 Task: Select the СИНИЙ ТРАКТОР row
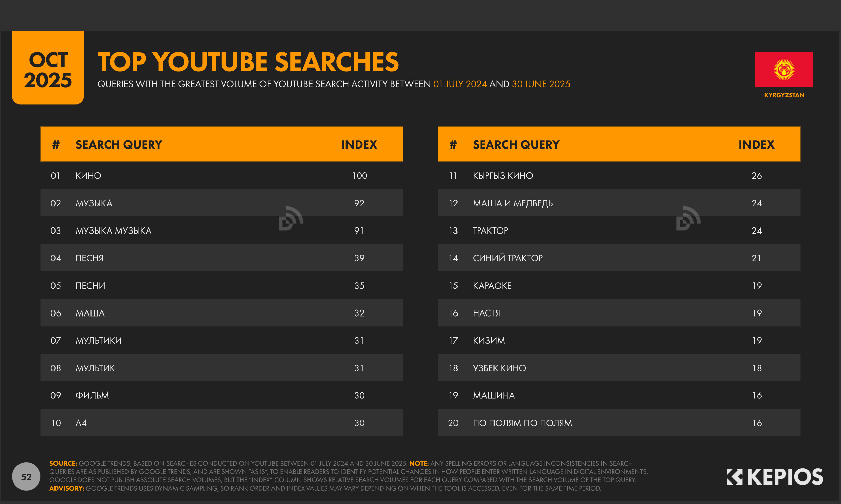[x=507, y=258]
